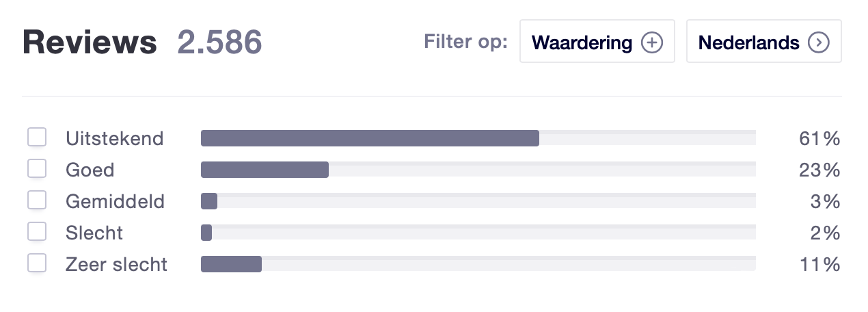
Task: Select the Gemiddeld rating label
Action: pyautogui.click(x=115, y=201)
